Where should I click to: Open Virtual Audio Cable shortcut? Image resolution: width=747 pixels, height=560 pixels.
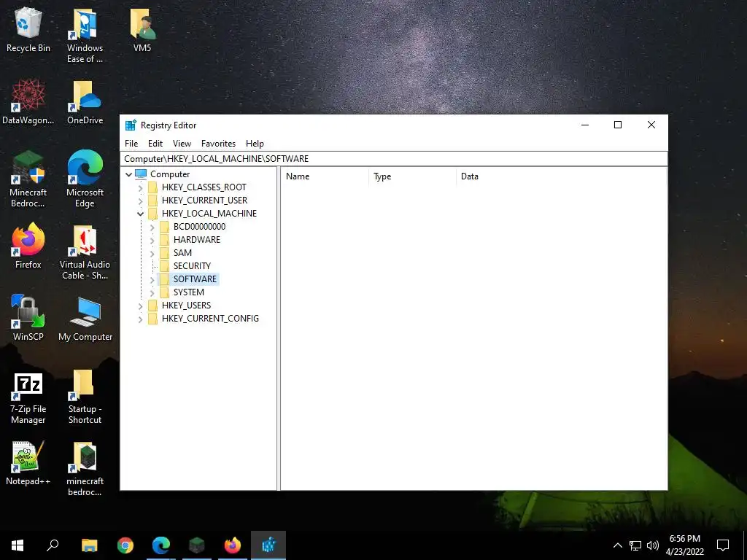coord(85,252)
